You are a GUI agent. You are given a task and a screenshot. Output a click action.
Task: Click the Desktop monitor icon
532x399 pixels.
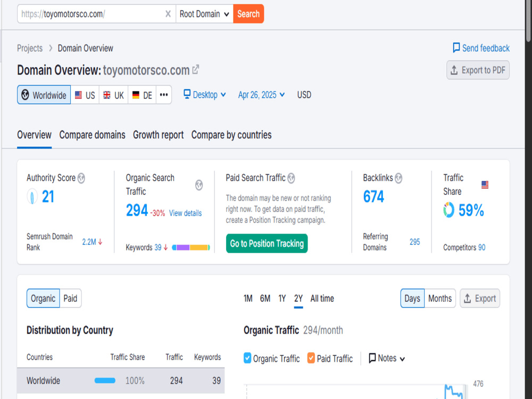pos(187,94)
